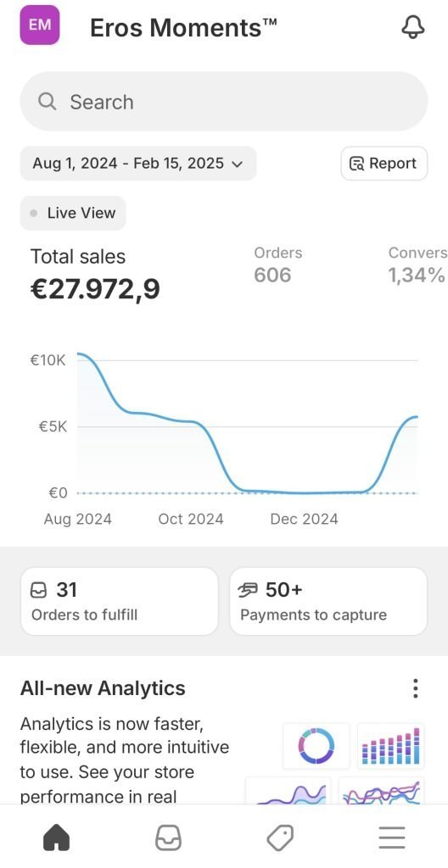Open notifications bell icon
448x868 pixels.
coord(412,26)
